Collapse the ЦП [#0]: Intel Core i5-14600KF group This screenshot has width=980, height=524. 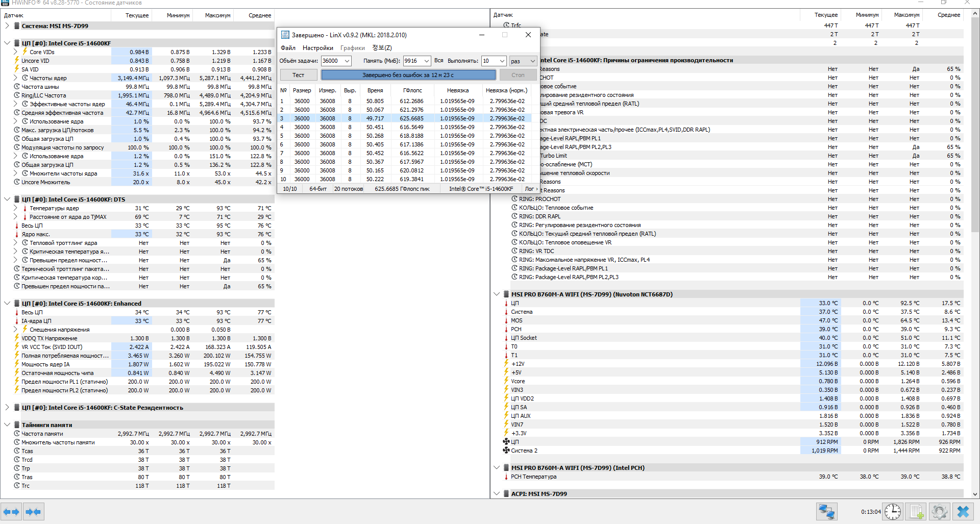[7, 43]
